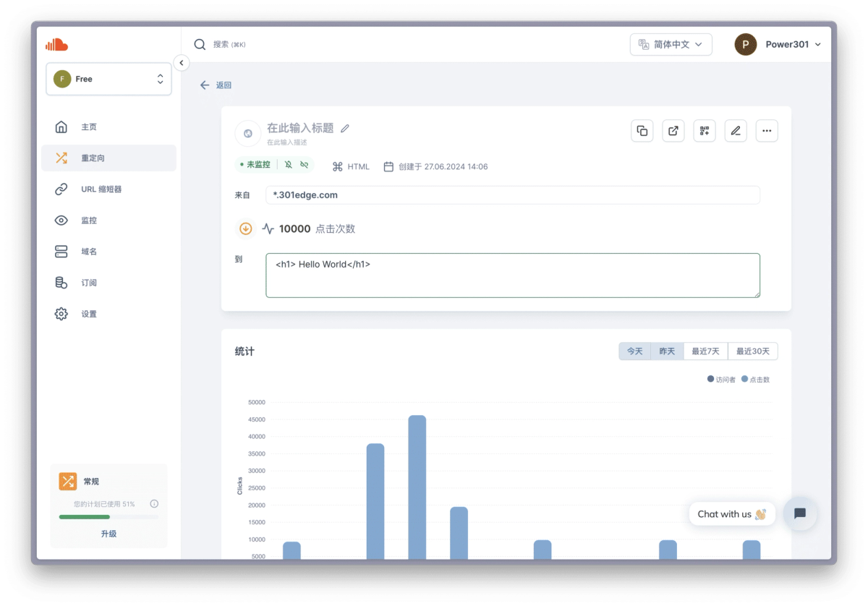Select the 今天 statistics range tab
The width and height of the screenshot is (868, 606).
(x=635, y=351)
